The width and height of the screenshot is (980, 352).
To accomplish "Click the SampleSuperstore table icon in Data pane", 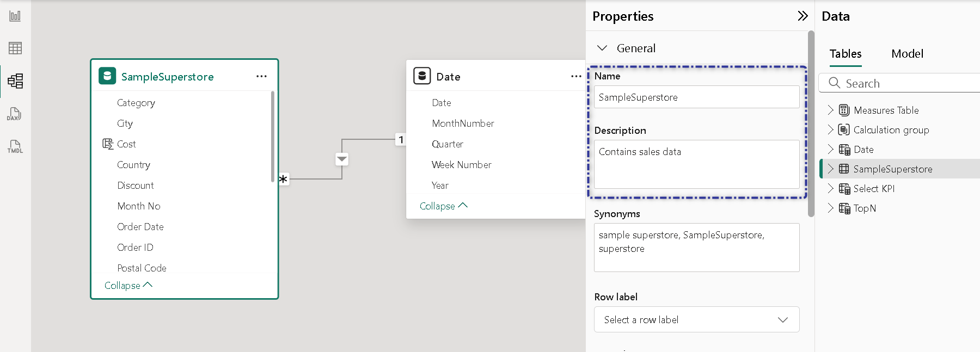I will tap(844, 169).
